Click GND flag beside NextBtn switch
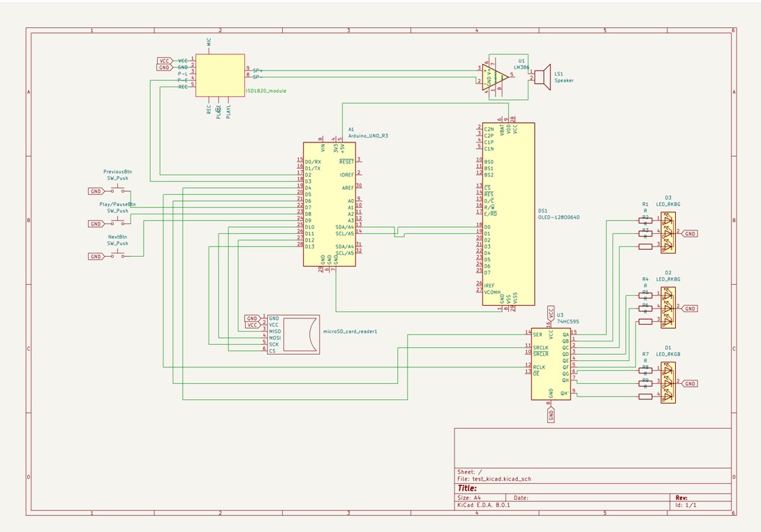The image size is (761, 532). (96, 256)
